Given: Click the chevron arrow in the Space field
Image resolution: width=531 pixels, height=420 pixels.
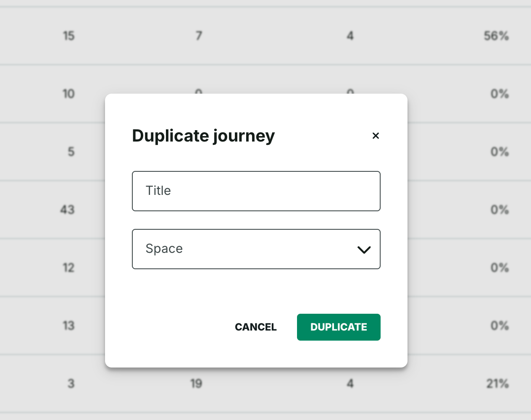Looking at the screenshot, I should click(x=363, y=249).
